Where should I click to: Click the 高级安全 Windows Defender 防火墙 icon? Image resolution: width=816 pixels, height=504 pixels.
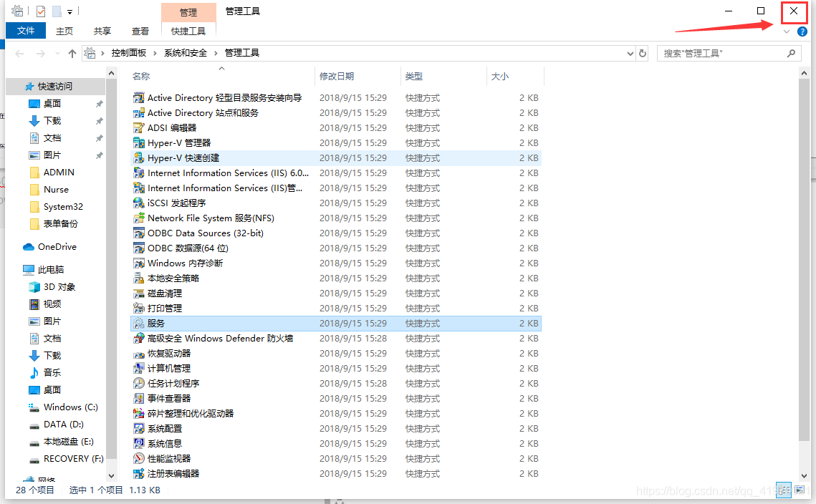tap(138, 339)
